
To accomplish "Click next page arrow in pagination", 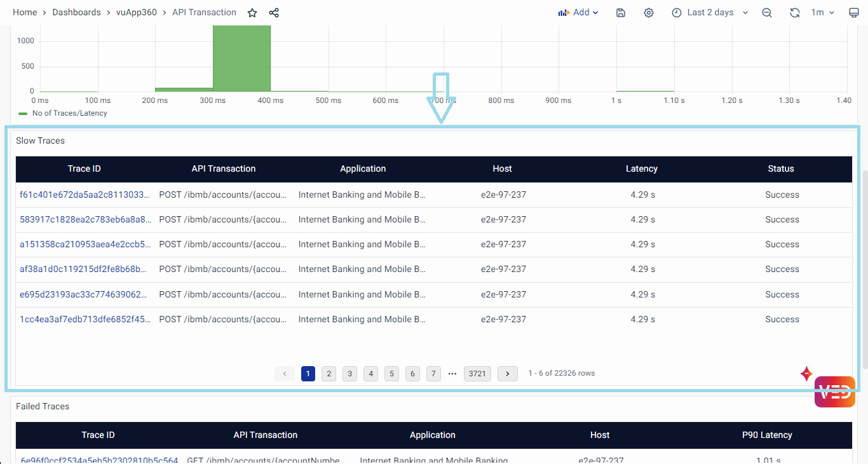I will click(x=507, y=374).
